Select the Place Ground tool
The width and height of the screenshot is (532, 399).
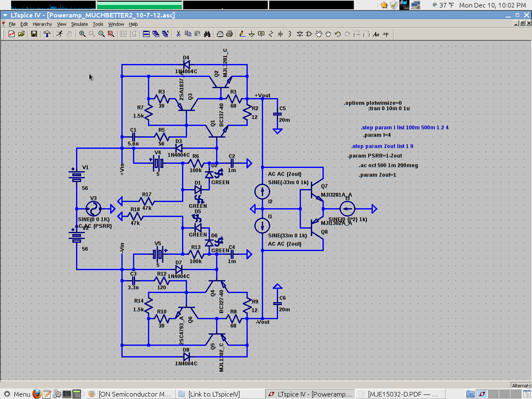(x=251, y=34)
